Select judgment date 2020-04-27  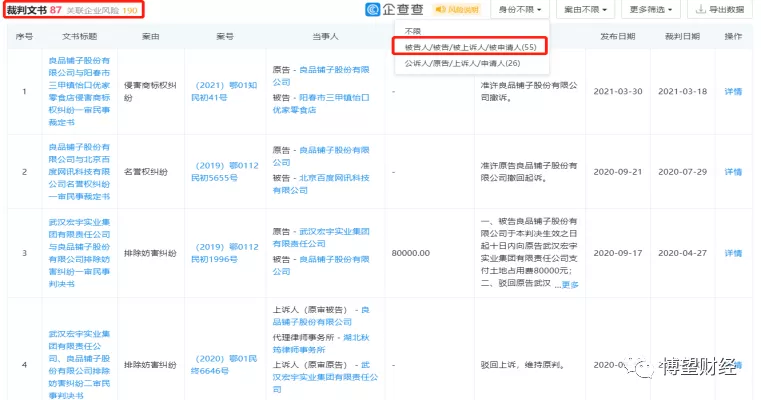[x=682, y=253]
